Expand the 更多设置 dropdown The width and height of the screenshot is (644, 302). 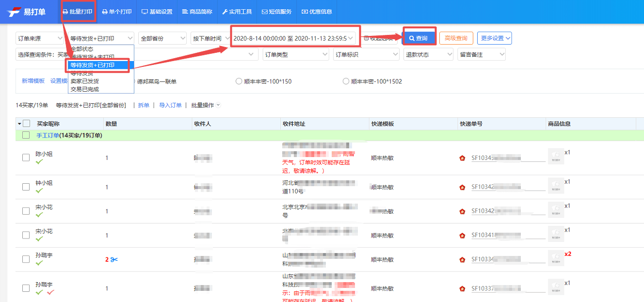494,38
